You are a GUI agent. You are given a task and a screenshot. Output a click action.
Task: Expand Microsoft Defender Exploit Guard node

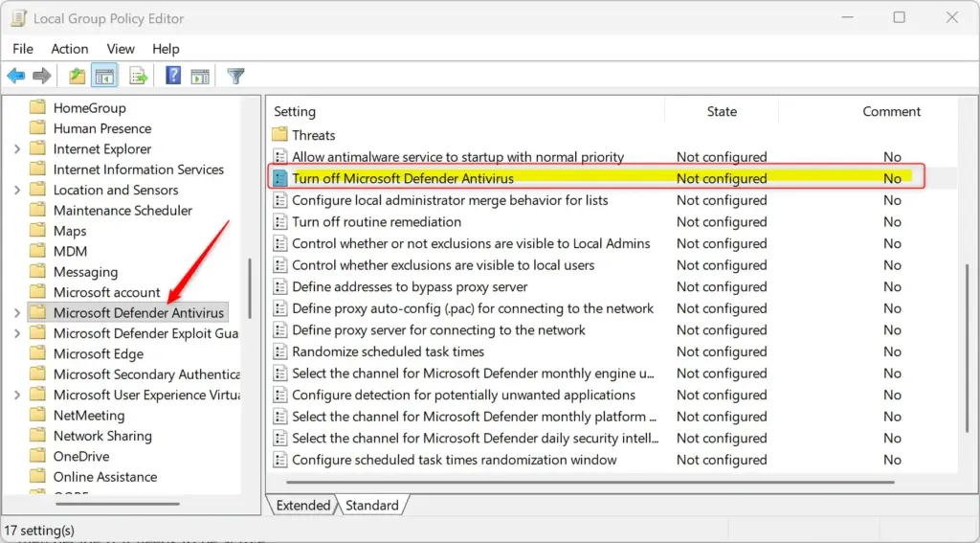[x=17, y=333]
